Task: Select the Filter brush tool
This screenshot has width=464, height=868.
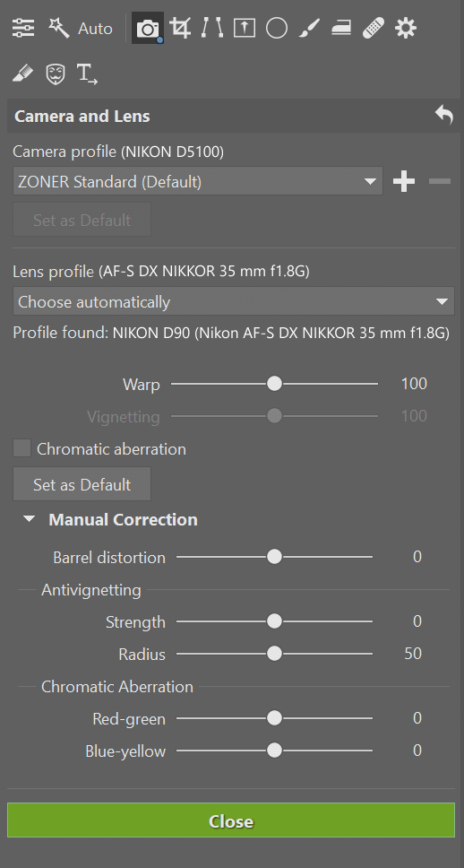Action: point(309,28)
